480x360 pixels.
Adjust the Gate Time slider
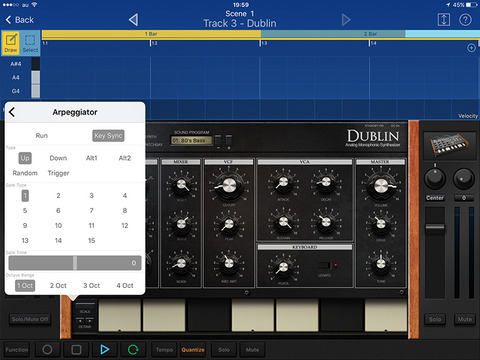(x=75, y=263)
